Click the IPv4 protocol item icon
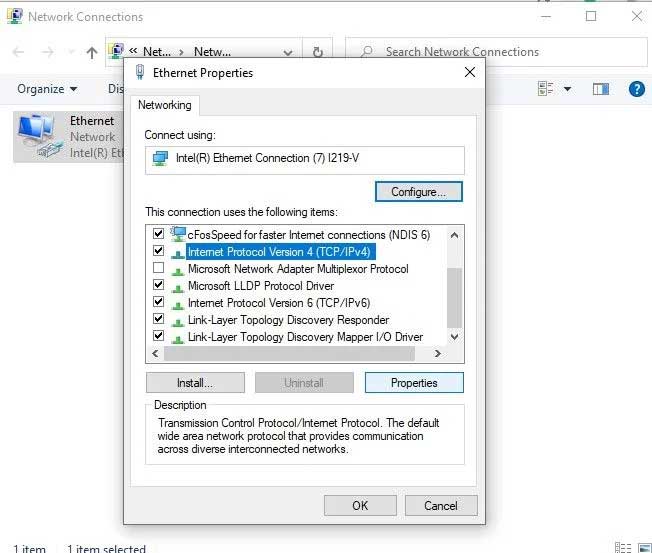 point(178,254)
